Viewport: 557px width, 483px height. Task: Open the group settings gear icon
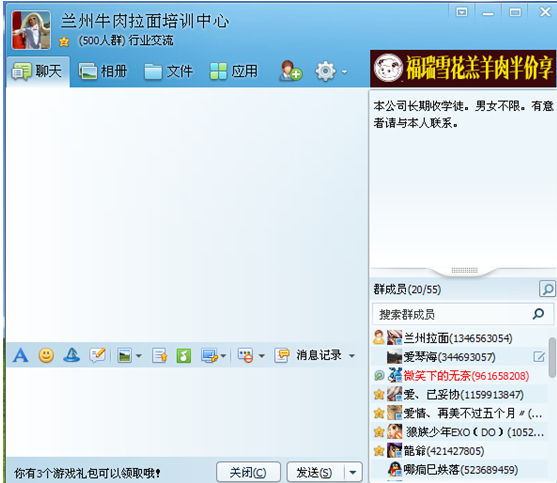pos(325,71)
